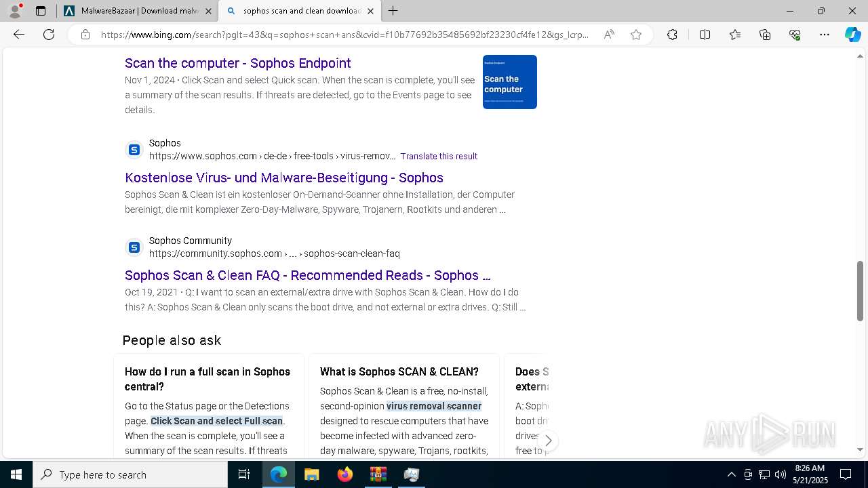Refresh the Bing search page
The width and height of the screenshot is (868, 488).
49,35
